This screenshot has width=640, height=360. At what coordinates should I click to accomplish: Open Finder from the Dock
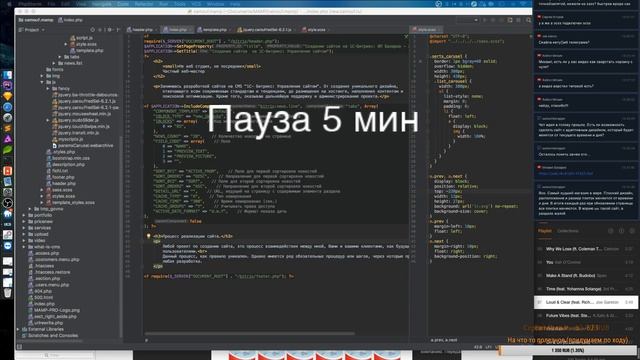click(7, 75)
